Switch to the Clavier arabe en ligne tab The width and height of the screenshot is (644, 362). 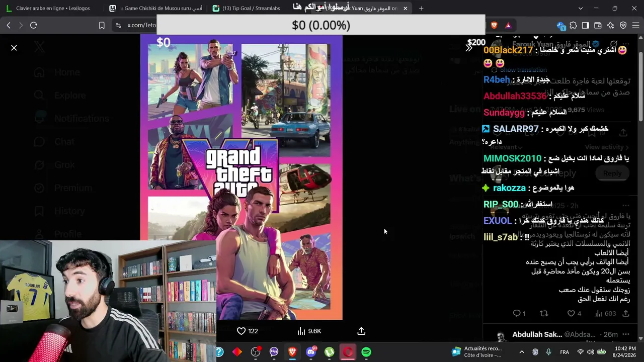click(53, 8)
